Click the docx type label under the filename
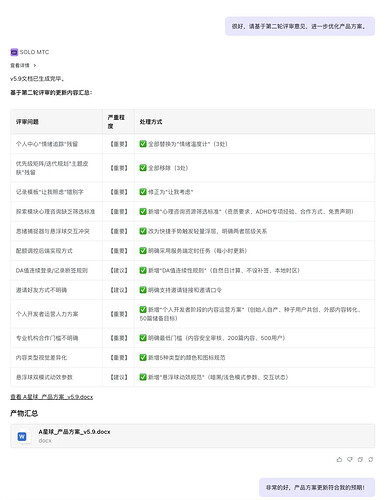 (x=45, y=440)
